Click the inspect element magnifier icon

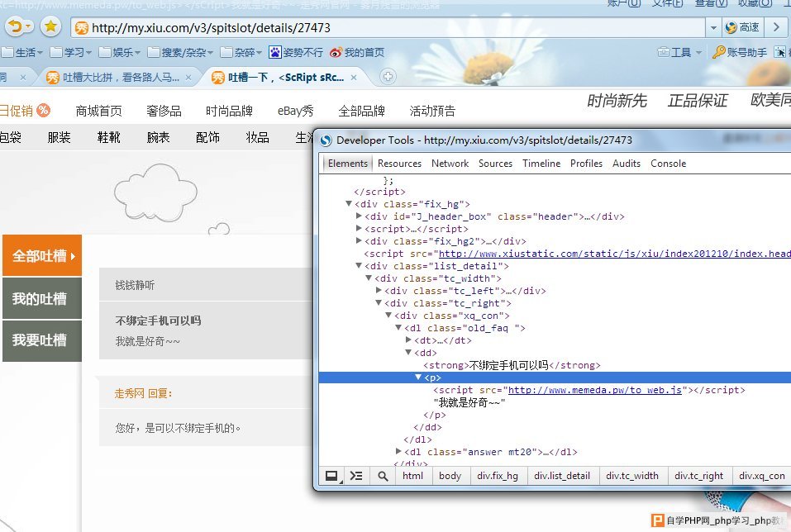point(383,476)
